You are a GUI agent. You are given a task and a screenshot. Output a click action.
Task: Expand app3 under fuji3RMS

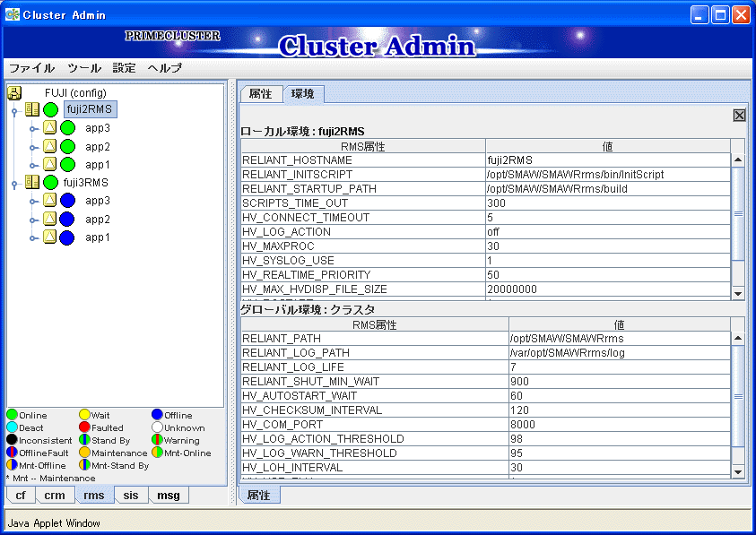pyautogui.click(x=33, y=202)
